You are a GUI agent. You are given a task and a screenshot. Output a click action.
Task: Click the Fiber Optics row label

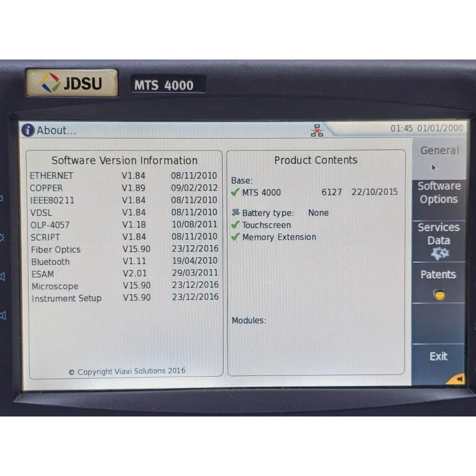click(x=56, y=249)
